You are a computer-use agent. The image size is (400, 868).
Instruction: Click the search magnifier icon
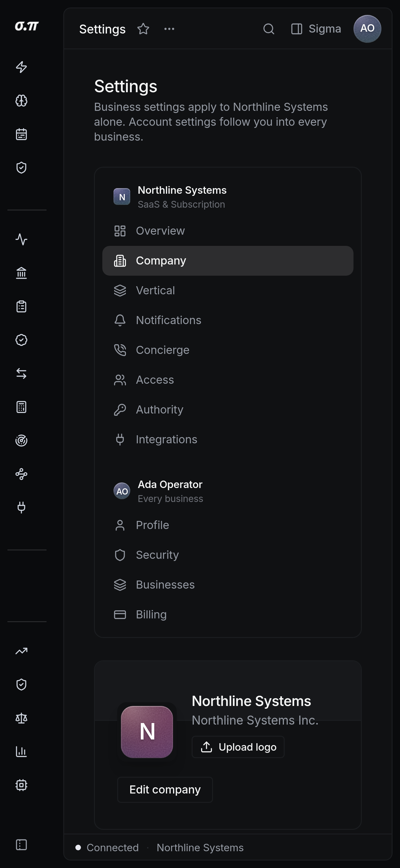coord(269,29)
